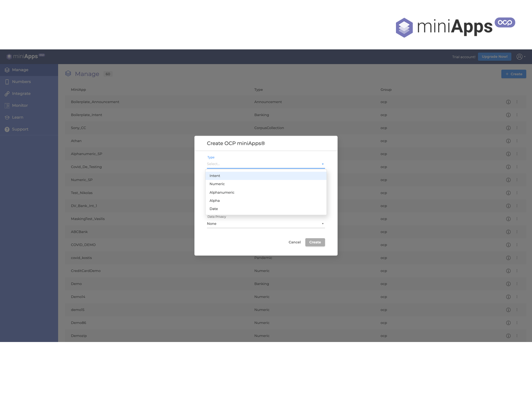Open more options for demo15
Screen dimensions: 532x399
(517, 310)
